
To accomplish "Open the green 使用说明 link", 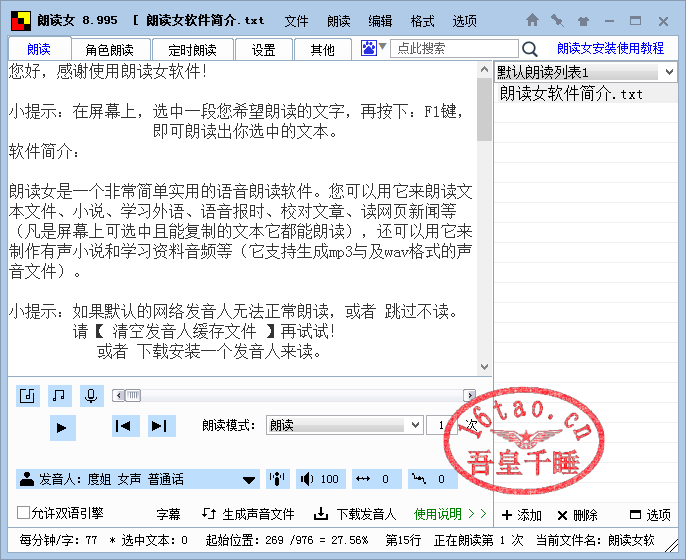I will click(x=450, y=514).
